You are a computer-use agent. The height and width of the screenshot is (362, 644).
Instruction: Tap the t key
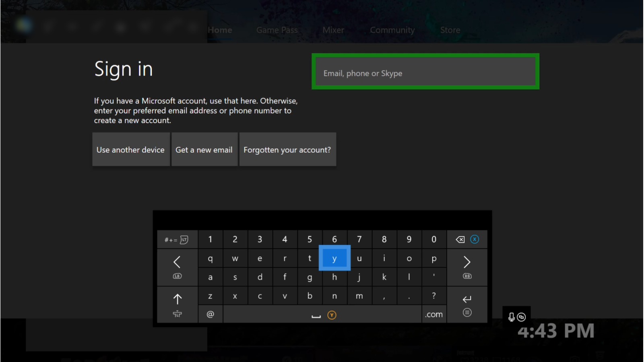coord(309,258)
